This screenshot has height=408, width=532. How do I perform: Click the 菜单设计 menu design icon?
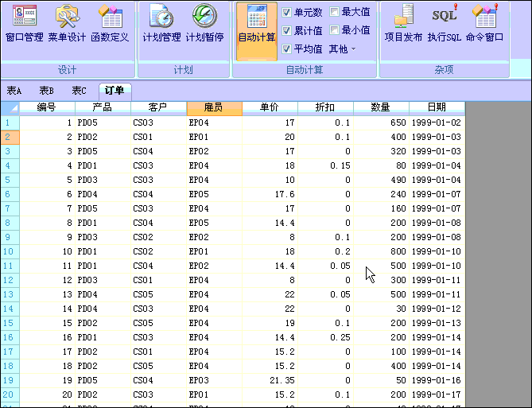[x=67, y=24]
